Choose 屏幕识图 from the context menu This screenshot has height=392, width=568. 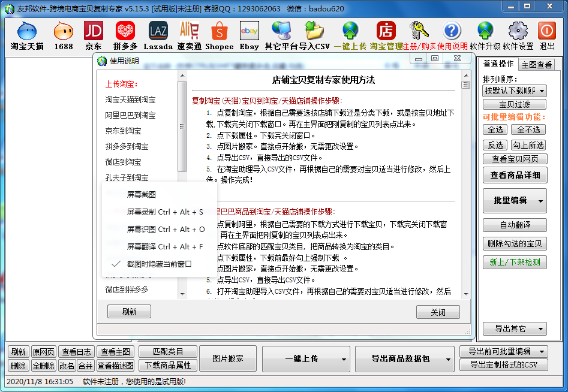coord(166,229)
